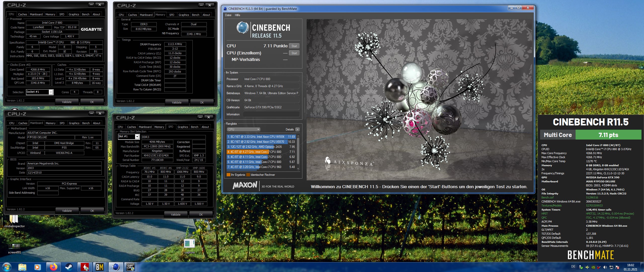Click OK in the top-left CPU-Z window

pos(92,102)
